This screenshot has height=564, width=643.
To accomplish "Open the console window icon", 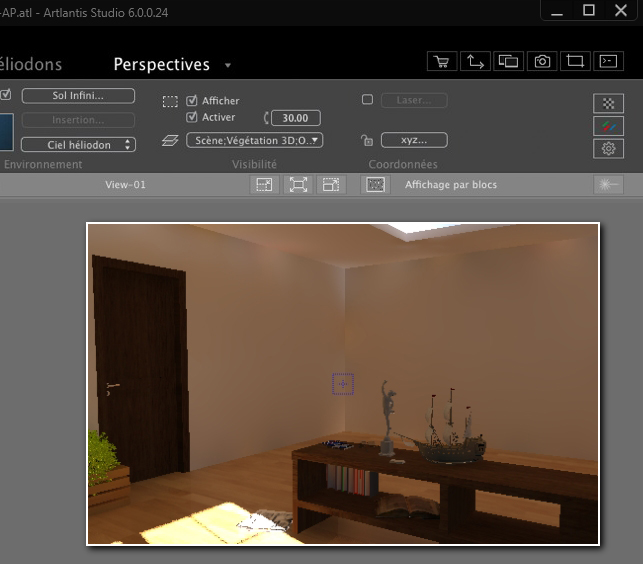I will tap(607, 62).
